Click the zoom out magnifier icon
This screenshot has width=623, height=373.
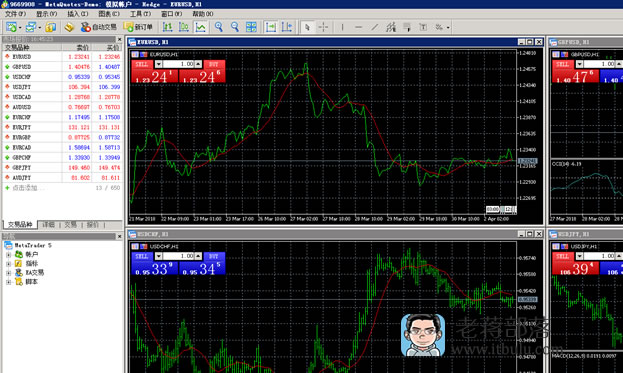235,27
